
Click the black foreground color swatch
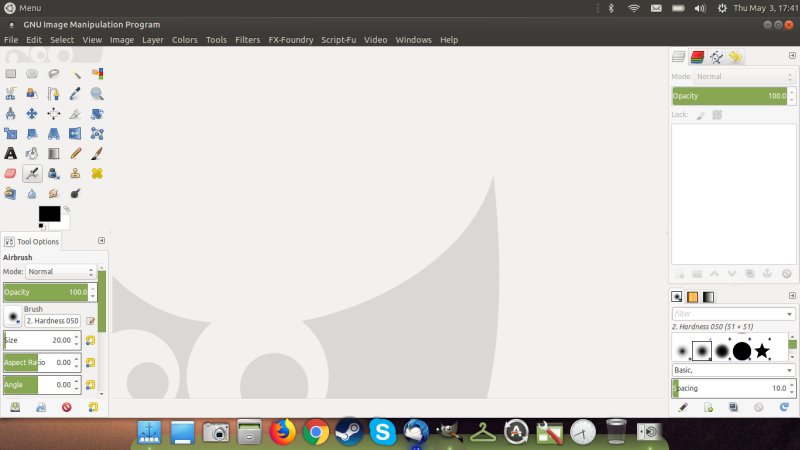click(49, 213)
